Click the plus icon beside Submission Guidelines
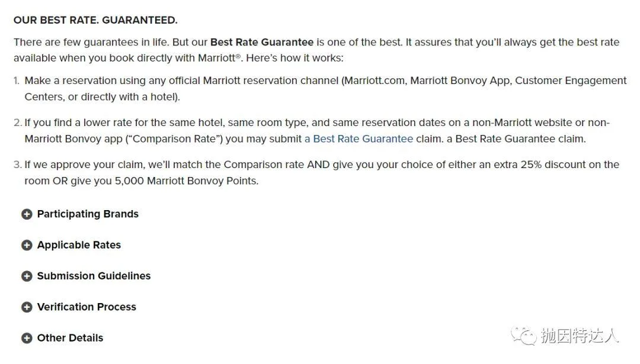 [27, 276]
